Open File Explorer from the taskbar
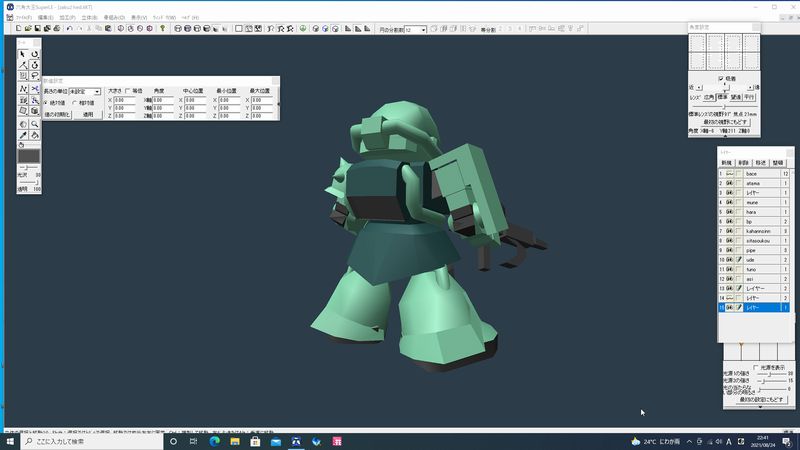800x450 pixels. (x=235, y=441)
